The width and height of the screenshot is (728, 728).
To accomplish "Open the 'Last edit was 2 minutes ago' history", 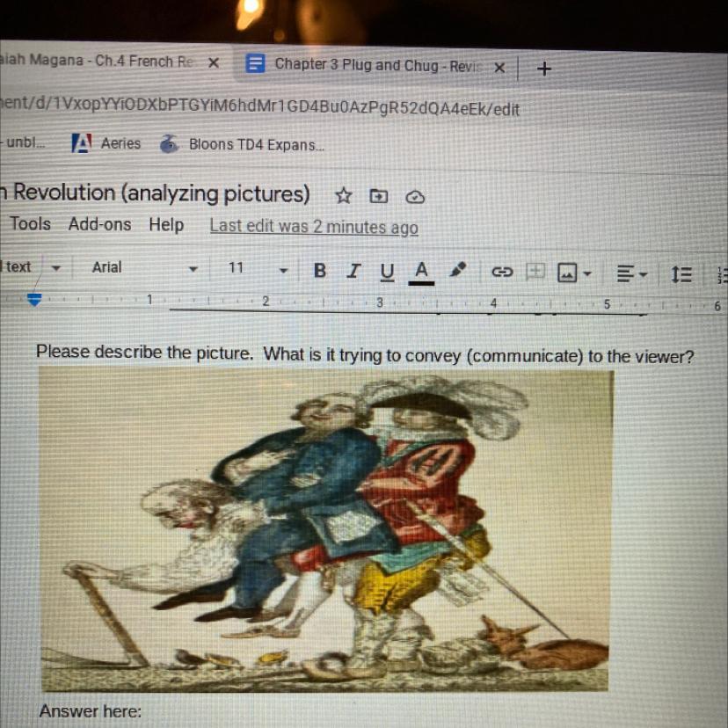I will point(314,227).
